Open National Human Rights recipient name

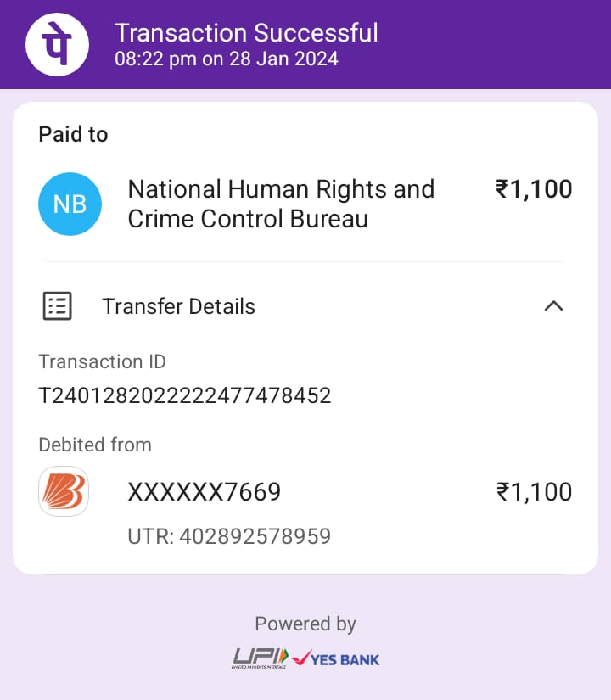pos(281,204)
